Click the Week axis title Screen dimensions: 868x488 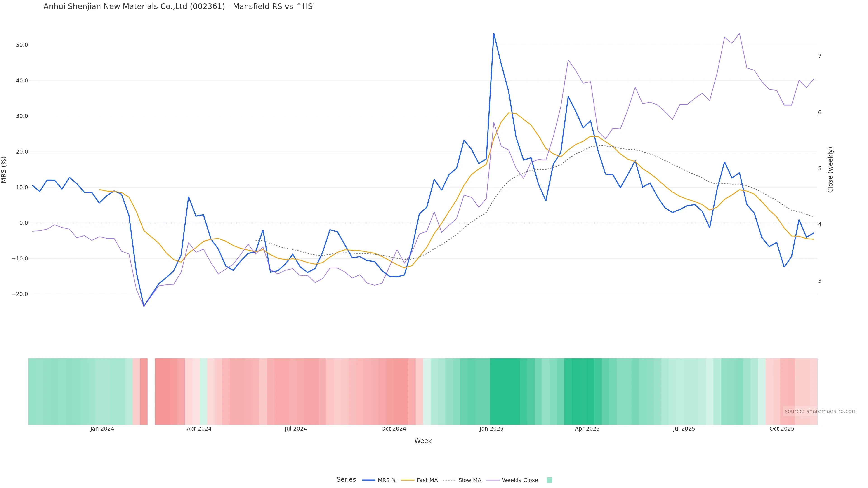(422, 441)
